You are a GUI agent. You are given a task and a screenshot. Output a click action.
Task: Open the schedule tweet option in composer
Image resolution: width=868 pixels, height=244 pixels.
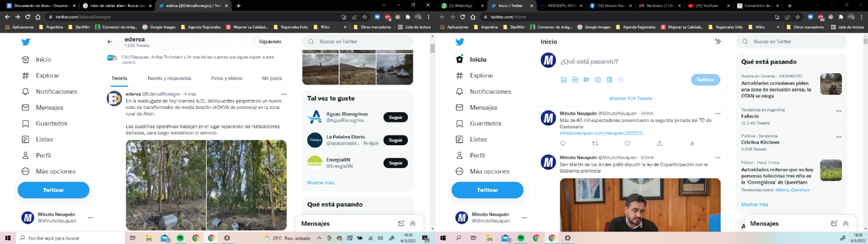pos(609,80)
